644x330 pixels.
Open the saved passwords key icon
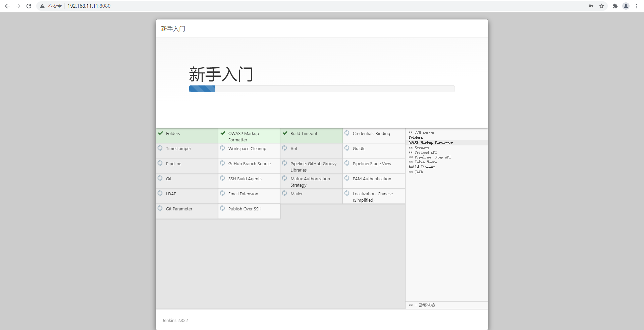[x=591, y=6]
